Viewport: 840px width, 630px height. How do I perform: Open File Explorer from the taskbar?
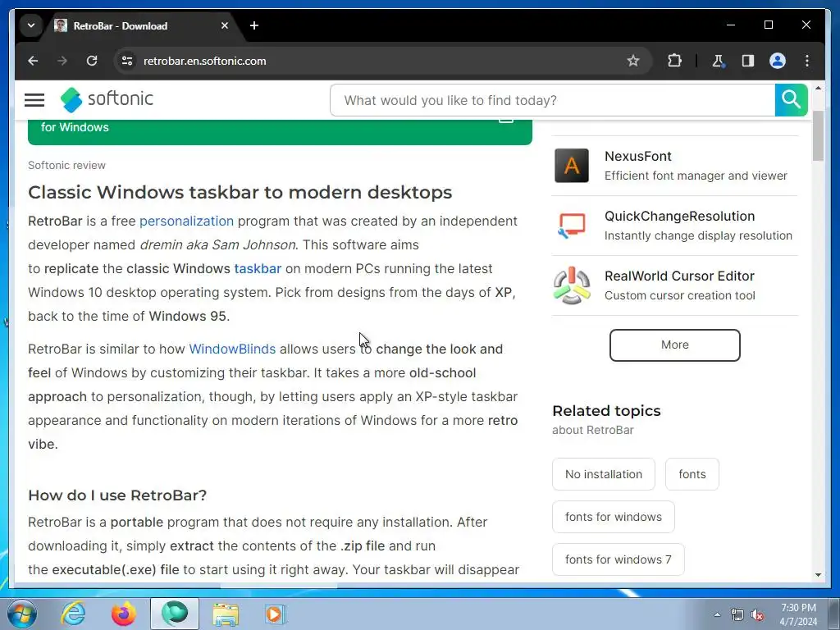226,614
